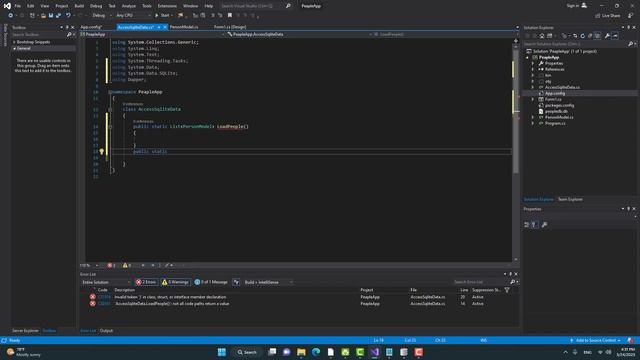The image size is (640, 360).
Task: Click the Solution Explorer Refresh icon
Action: (x=582, y=36)
